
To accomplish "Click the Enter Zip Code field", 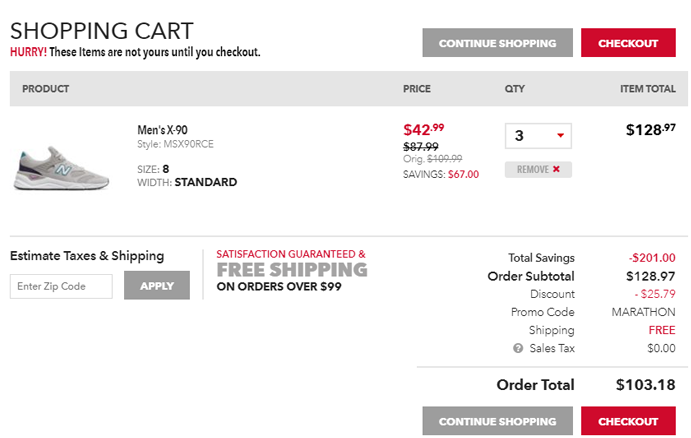I will tap(62, 286).
